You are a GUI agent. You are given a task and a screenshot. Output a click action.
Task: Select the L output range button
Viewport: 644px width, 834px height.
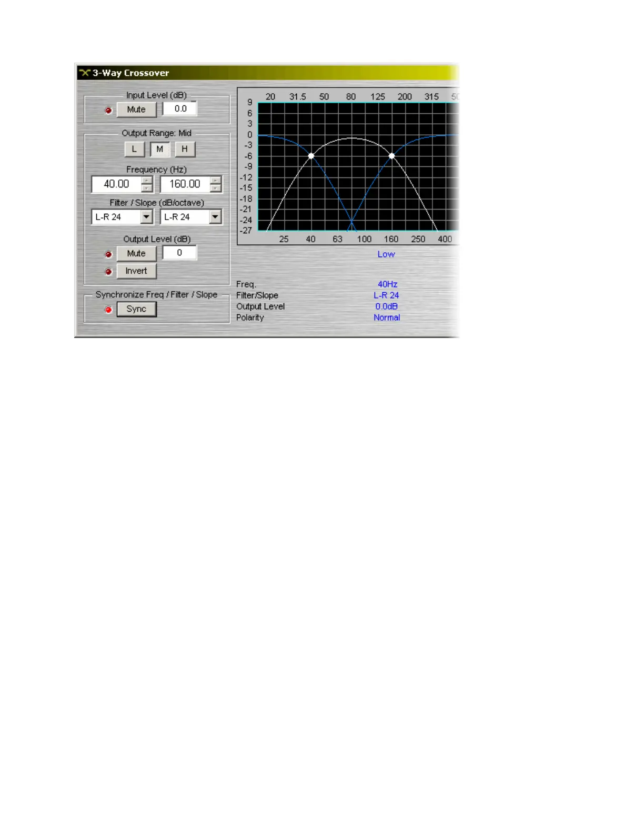[134, 149]
